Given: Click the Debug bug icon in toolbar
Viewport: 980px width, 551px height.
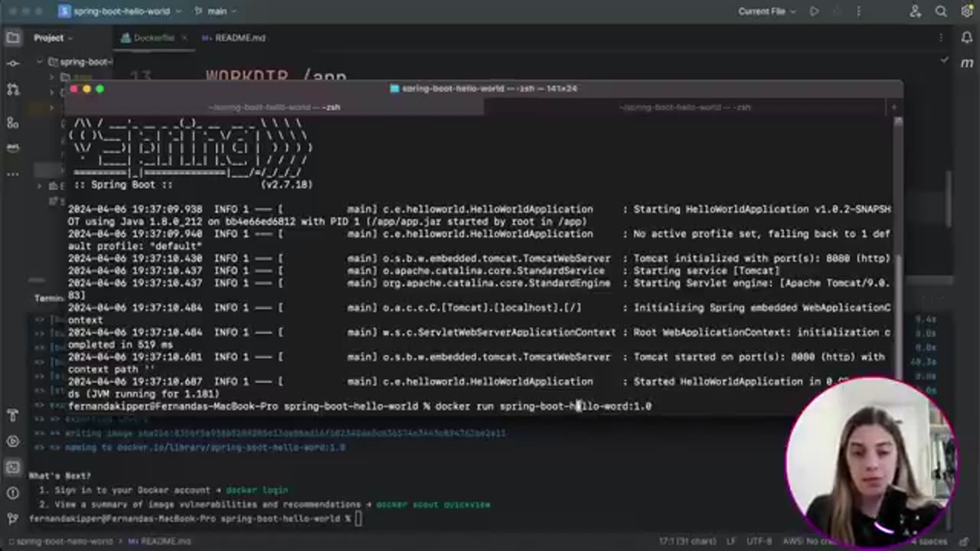Looking at the screenshot, I should pos(836,11).
